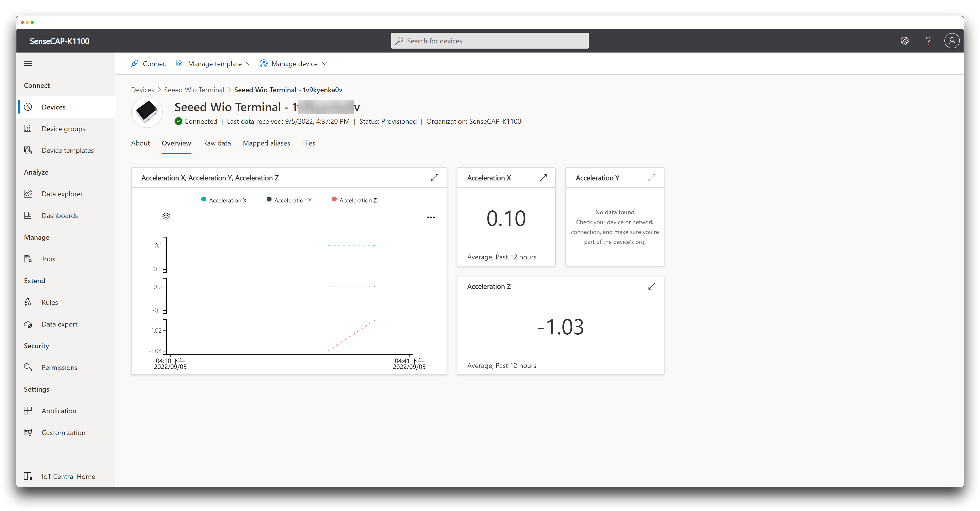Click 'Organization: SenseCAP-K1100' text
This screenshot has width=980, height=511.
[x=473, y=121]
